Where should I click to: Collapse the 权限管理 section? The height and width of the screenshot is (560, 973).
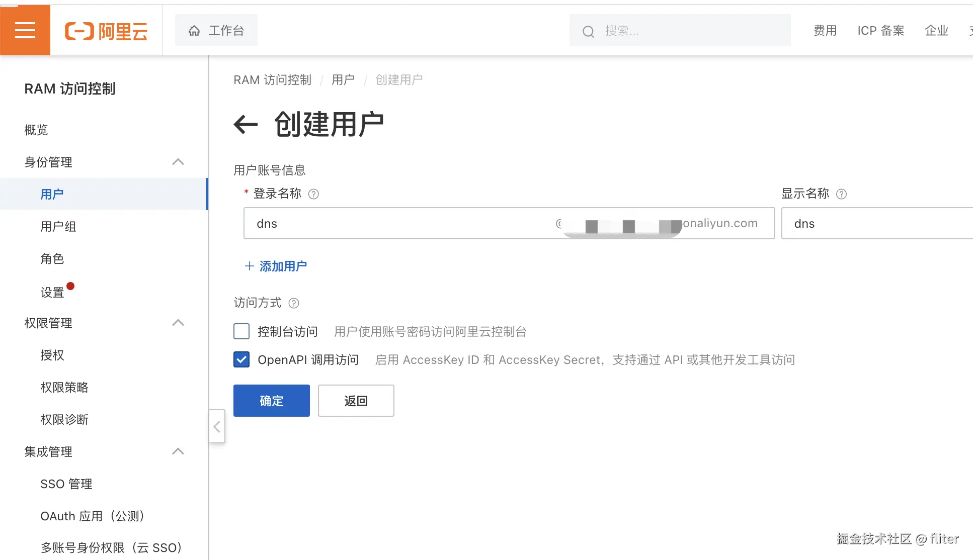point(178,323)
